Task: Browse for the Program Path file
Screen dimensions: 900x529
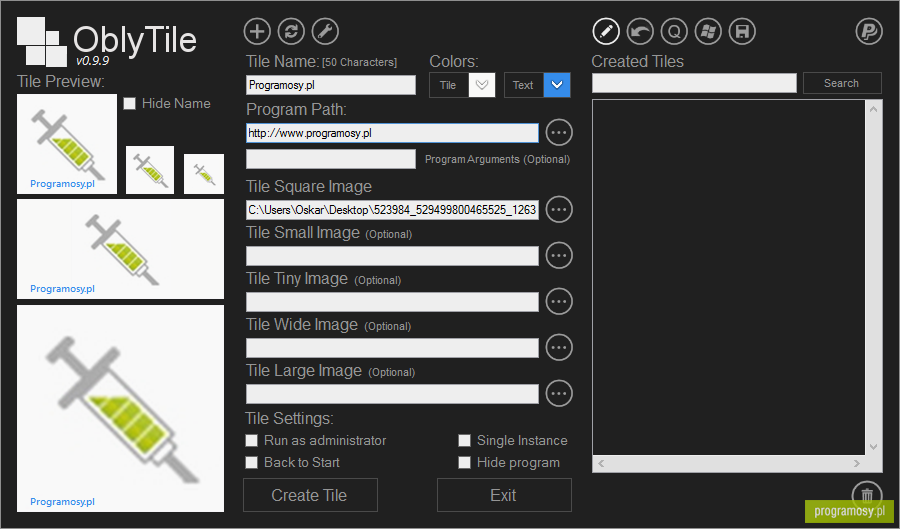Action: coord(559,133)
